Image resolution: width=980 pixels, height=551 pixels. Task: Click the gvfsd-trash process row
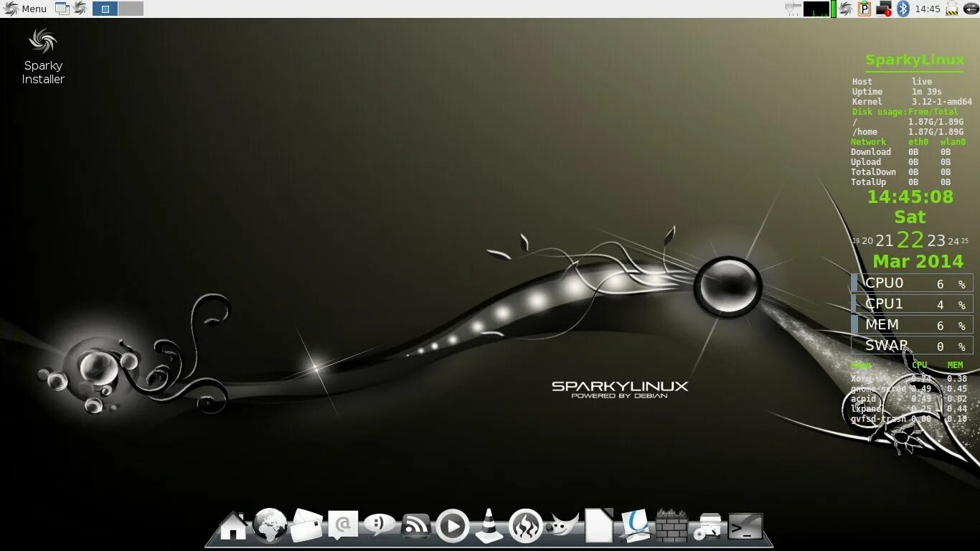click(x=909, y=419)
